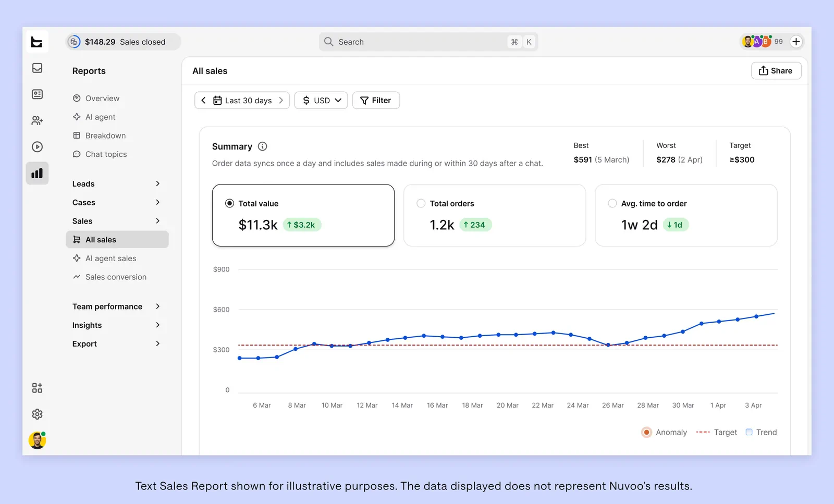Enable the Trend checkbox
This screenshot has width=834, height=504.
pyautogui.click(x=749, y=432)
